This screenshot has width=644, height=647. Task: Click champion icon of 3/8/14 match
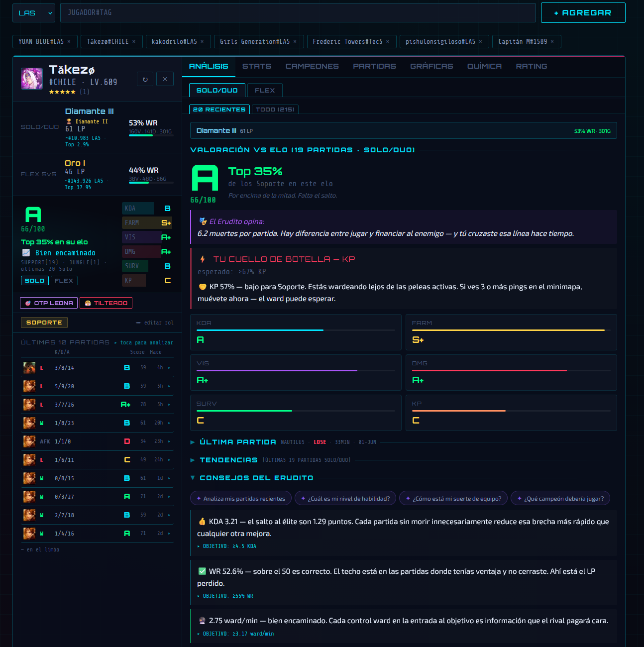point(29,368)
